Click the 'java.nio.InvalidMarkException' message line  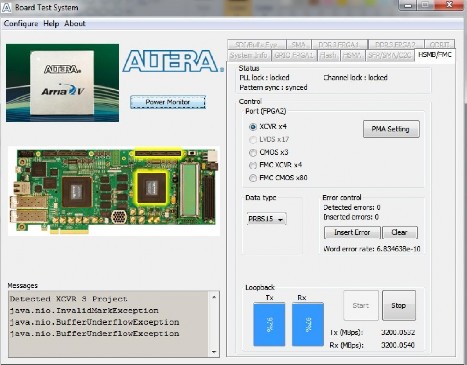click(84, 311)
